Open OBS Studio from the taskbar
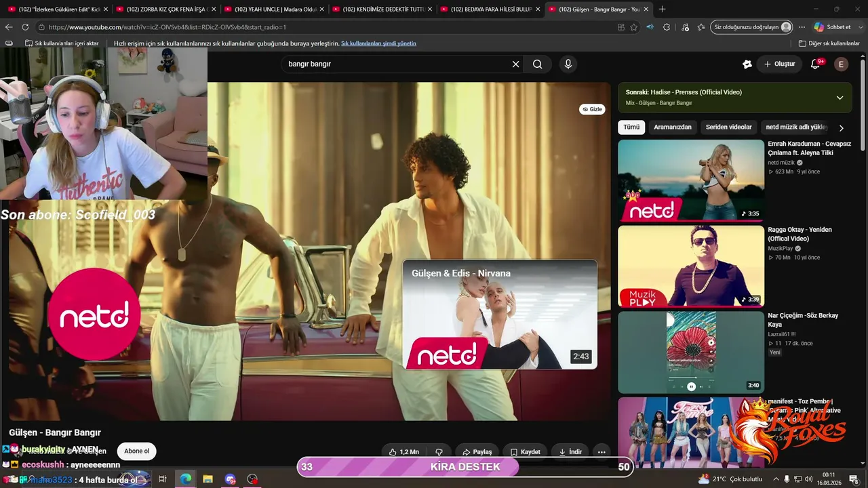Screen dimensions: 868x488 [252, 479]
